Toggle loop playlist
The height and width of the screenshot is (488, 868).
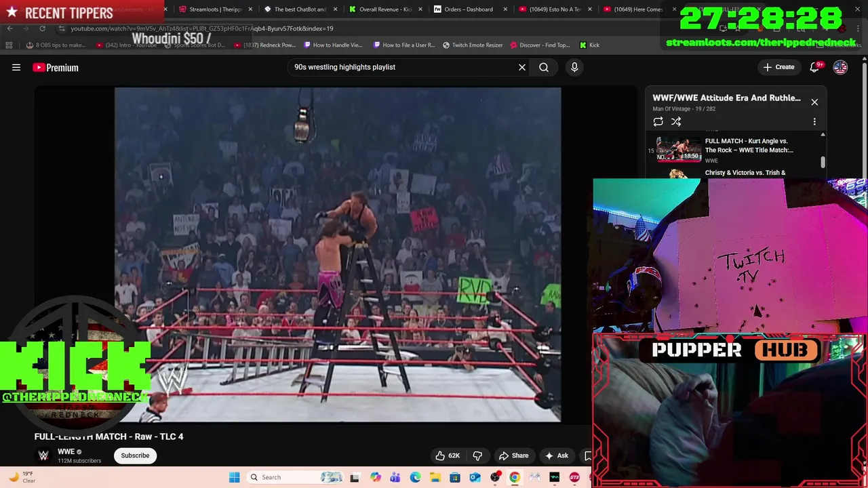658,121
